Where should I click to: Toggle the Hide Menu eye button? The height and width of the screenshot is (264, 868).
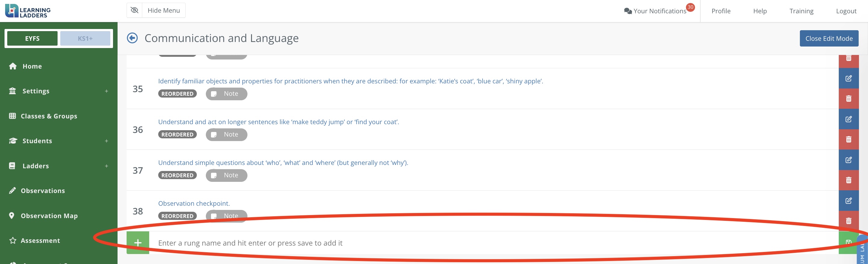(x=134, y=11)
